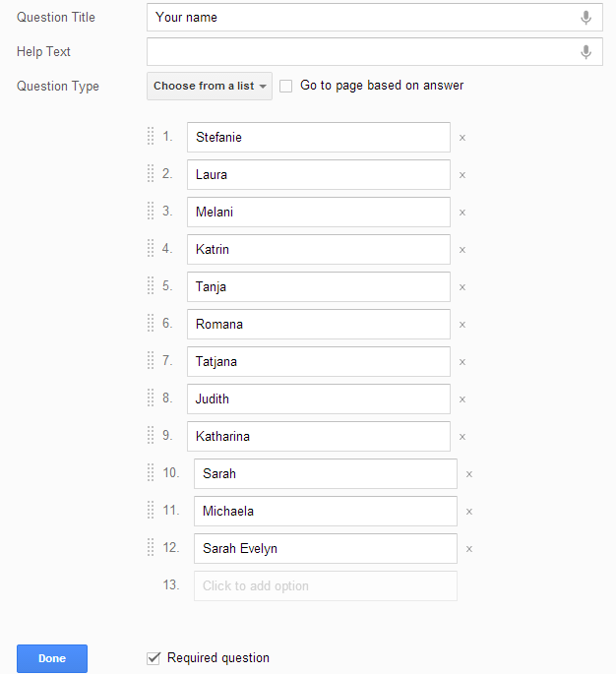The image size is (616, 674).
Task: Uncheck the Required question checkbox
Action: [154, 658]
